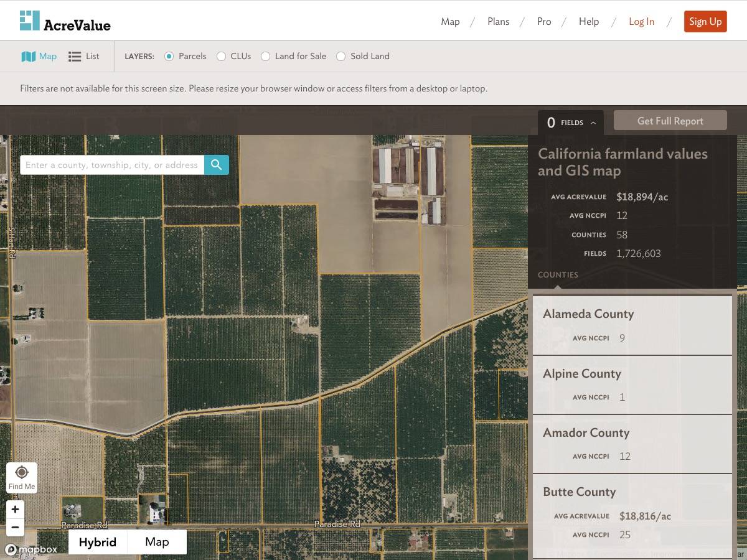Click the search magnifier button
This screenshot has height=560, width=747.
pyautogui.click(x=217, y=165)
